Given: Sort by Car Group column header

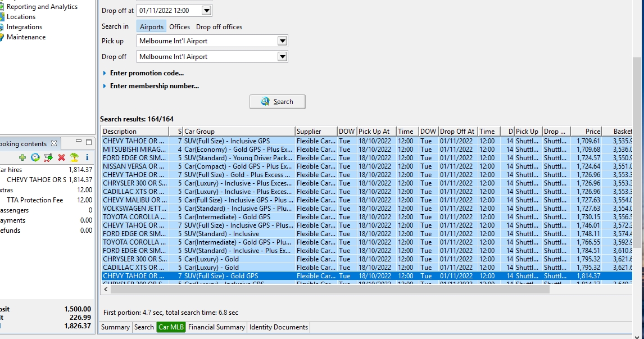Looking at the screenshot, I should 239,132.
